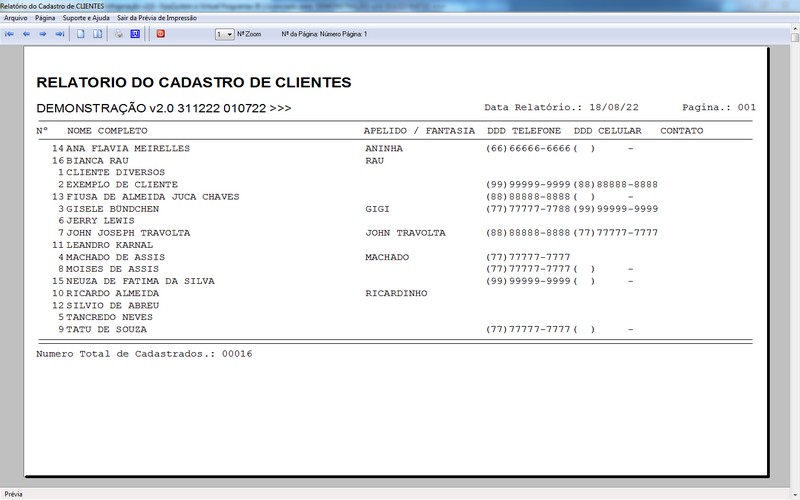This screenshot has width=800, height=500.
Task: Click phone (77)77777-7788
Action: coord(528,209)
